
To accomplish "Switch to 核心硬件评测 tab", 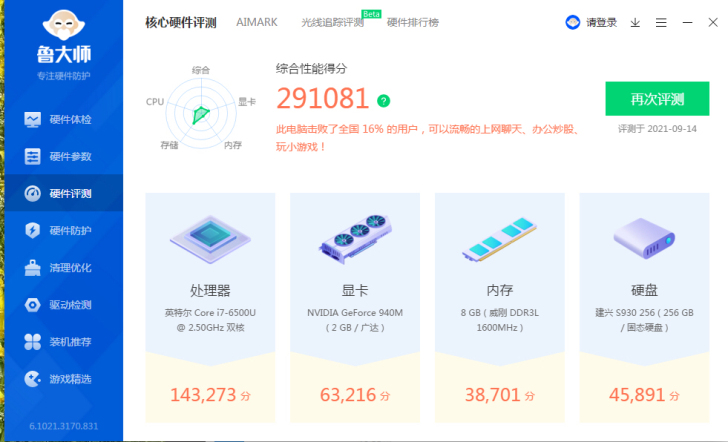I will (181, 22).
